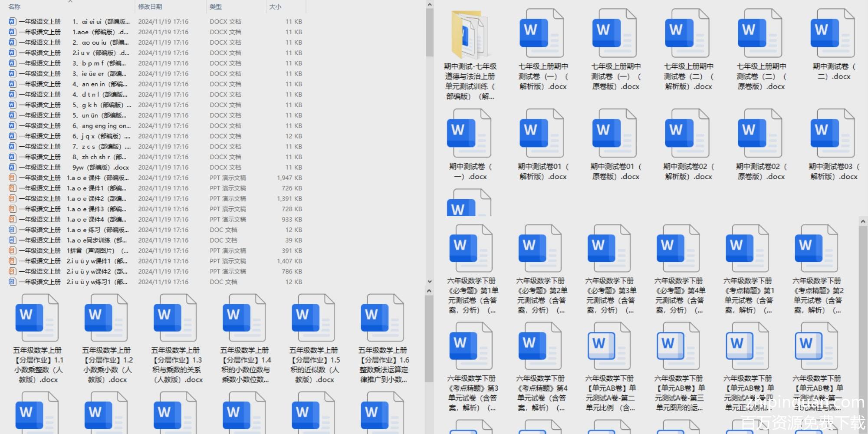The height and width of the screenshot is (434, 868).
Task: Click scroll-up arrow of the 六年级数学下册 pane
Action: (x=863, y=221)
